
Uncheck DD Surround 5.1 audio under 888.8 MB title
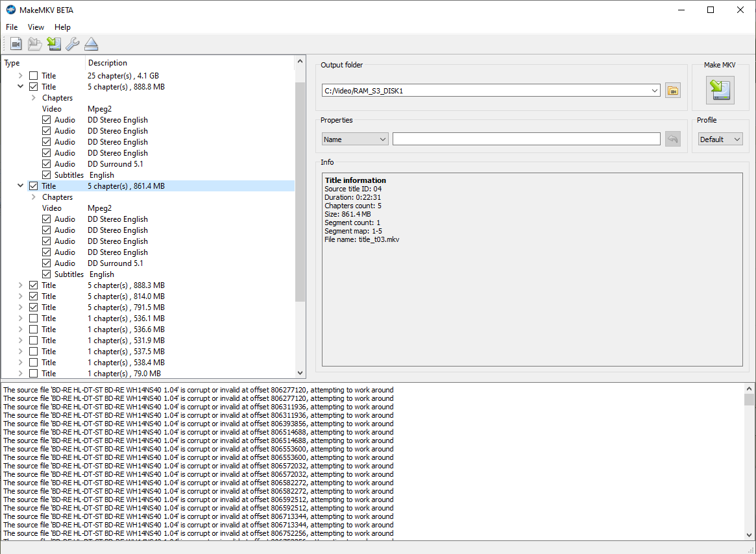[46, 164]
